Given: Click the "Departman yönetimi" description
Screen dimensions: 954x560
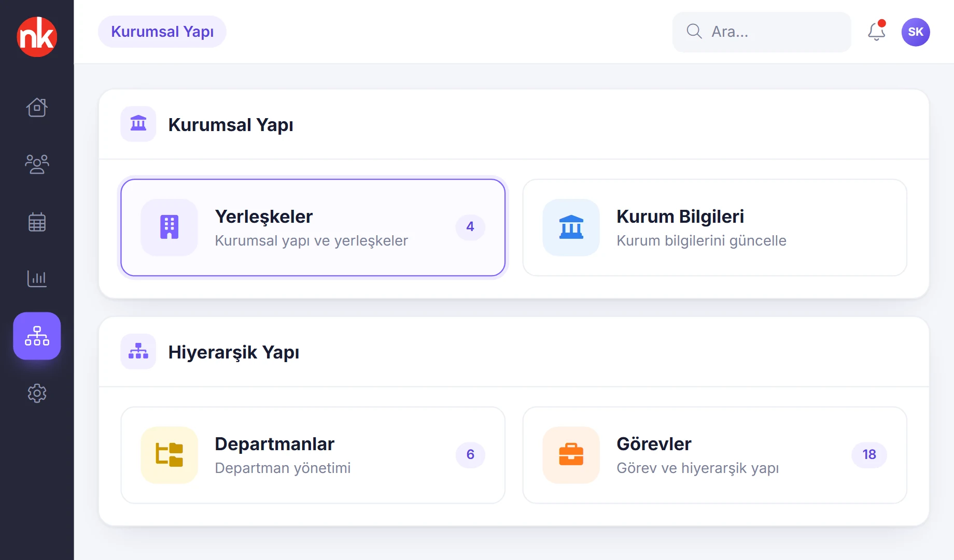Looking at the screenshot, I should click(x=283, y=468).
